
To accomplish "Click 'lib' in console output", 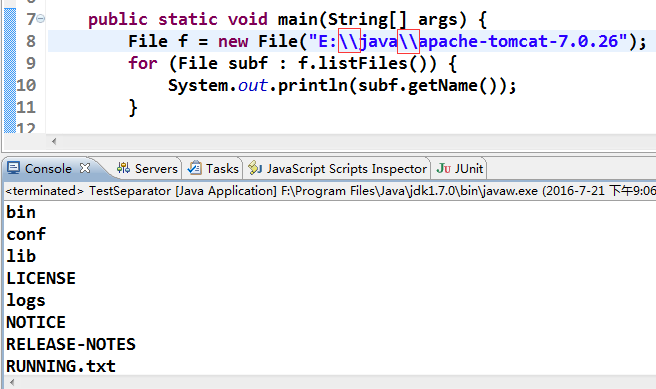I will pos(21,256).
